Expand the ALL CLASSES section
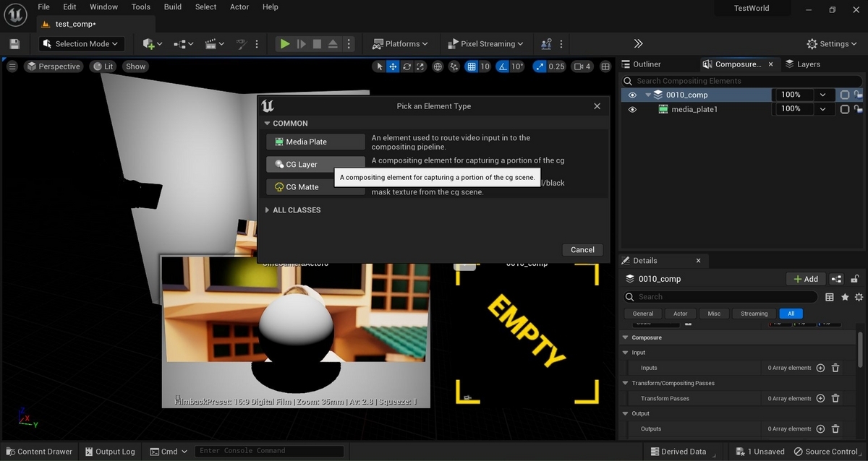 click(x=296, y=210)
